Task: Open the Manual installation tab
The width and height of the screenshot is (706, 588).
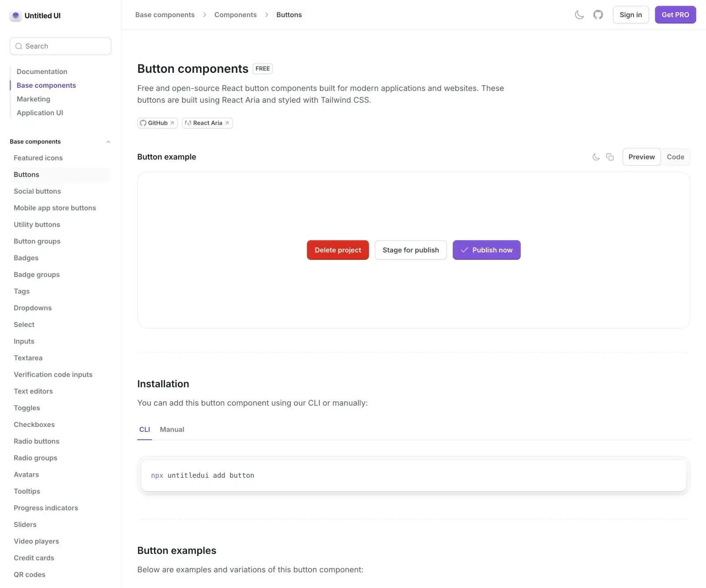Action: pos(172,429)
